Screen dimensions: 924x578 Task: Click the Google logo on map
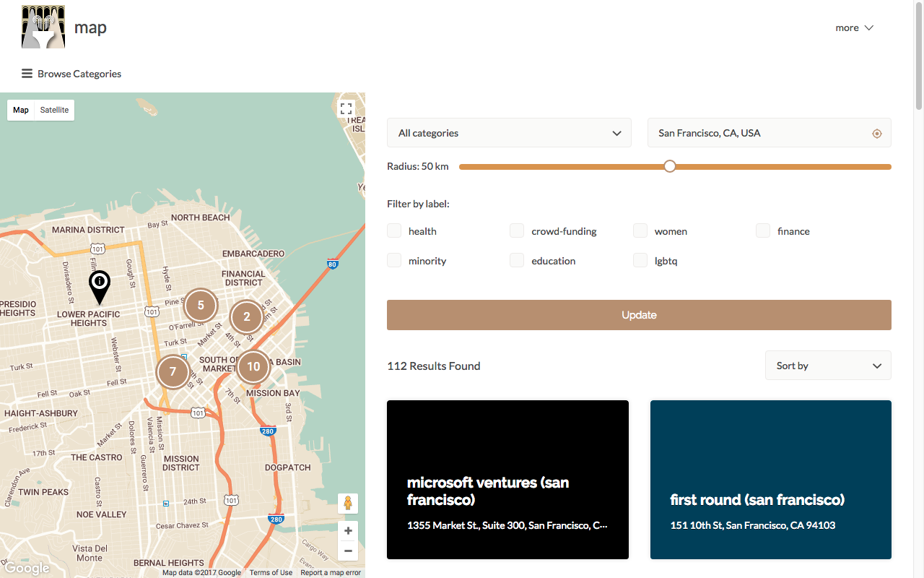(27, 568)
